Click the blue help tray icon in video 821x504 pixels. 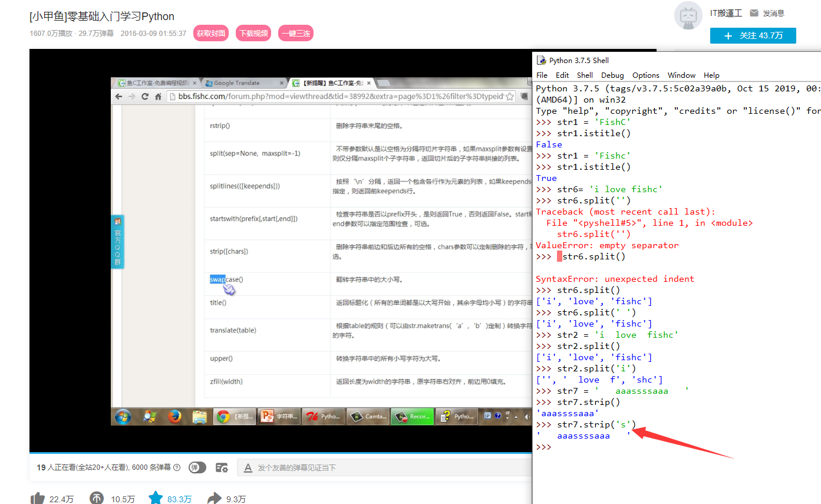click(x=497, y=416)
